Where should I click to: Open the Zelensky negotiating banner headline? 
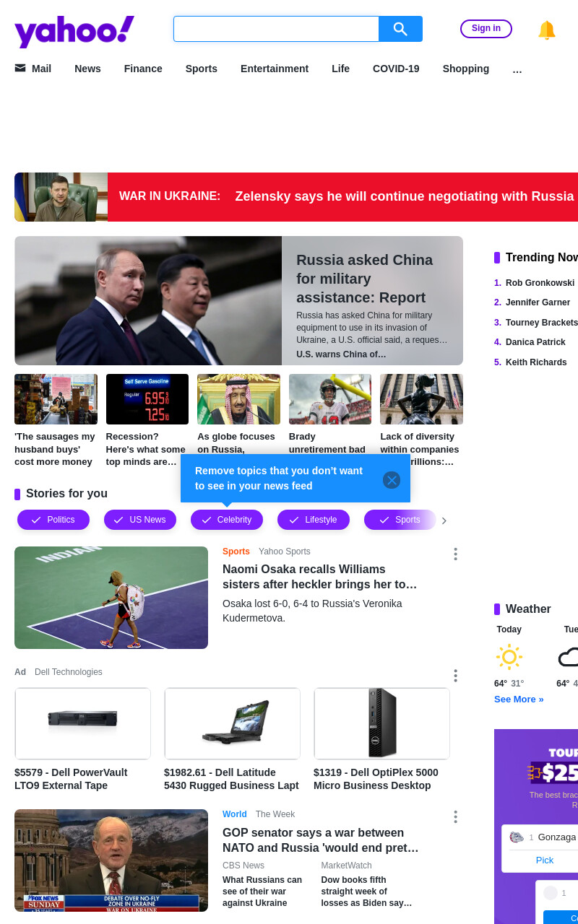tap(405, 196)
